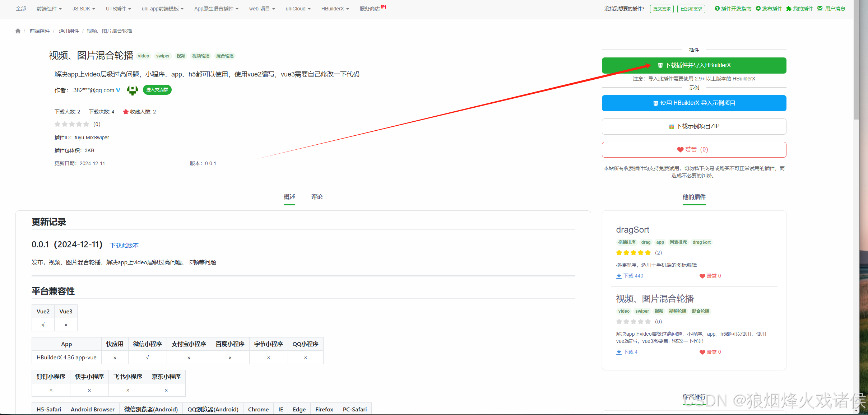This screenshot has width=868, height=415.
Task: Click the publish plugin plus icon link
Action: (758, 9)
